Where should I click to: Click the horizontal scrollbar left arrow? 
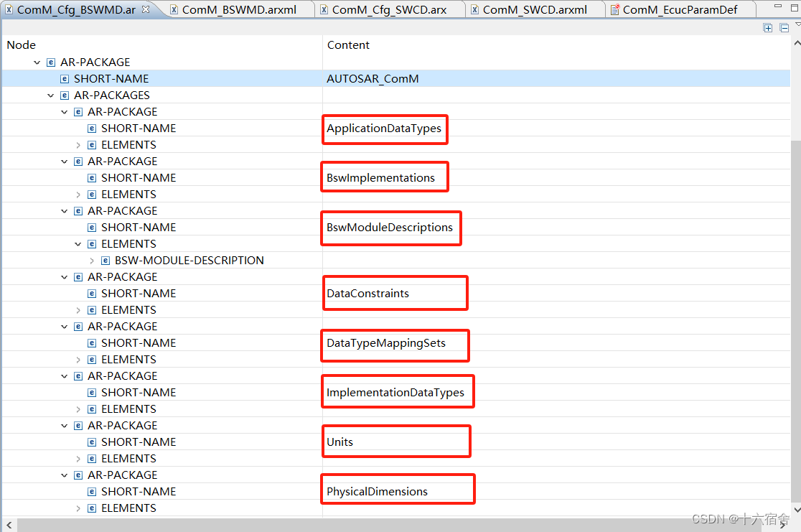9,525
